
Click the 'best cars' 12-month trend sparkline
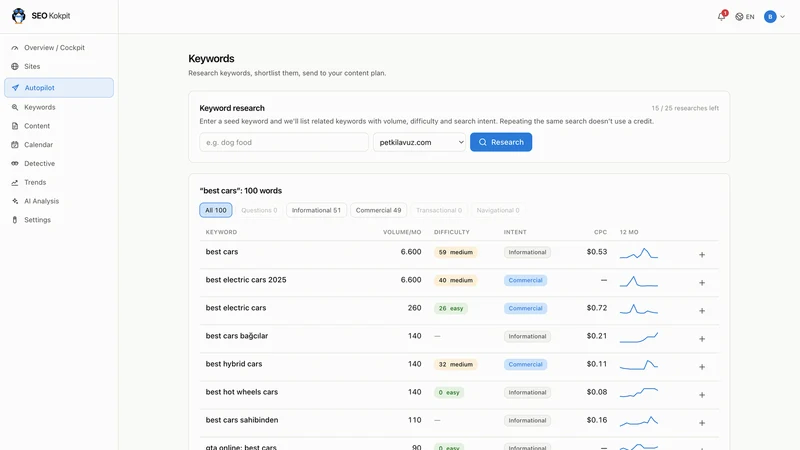(639, 253)
